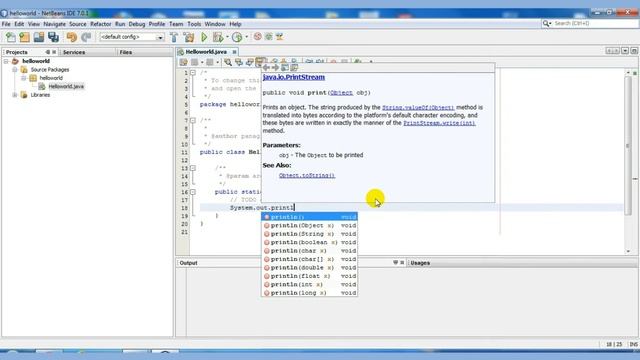Click the Find Selection magnifier icon in editor toolbar
This screenshot has height=360, width=640.
(228, 62)
